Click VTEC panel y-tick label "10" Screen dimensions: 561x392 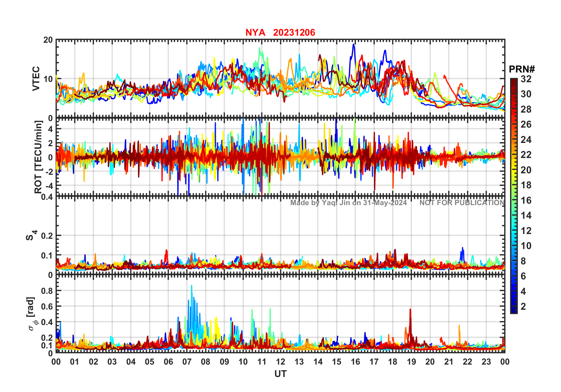[48, 79]
